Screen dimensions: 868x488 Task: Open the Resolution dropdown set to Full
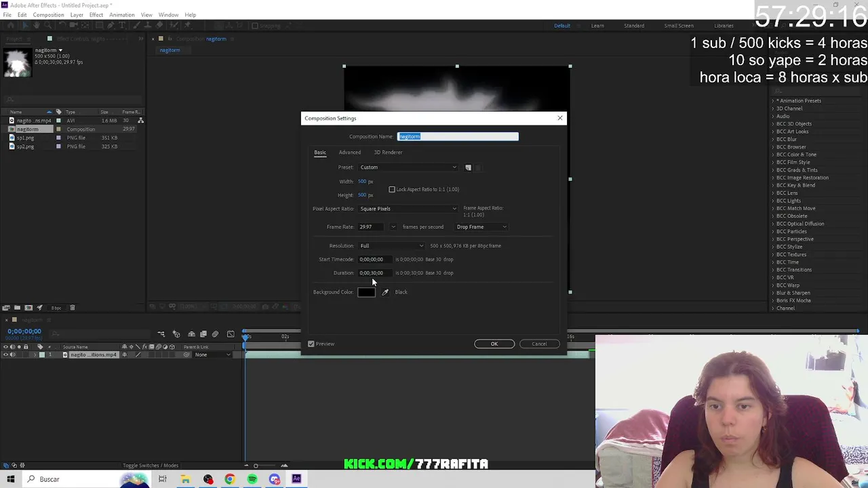tap(392, 246)
